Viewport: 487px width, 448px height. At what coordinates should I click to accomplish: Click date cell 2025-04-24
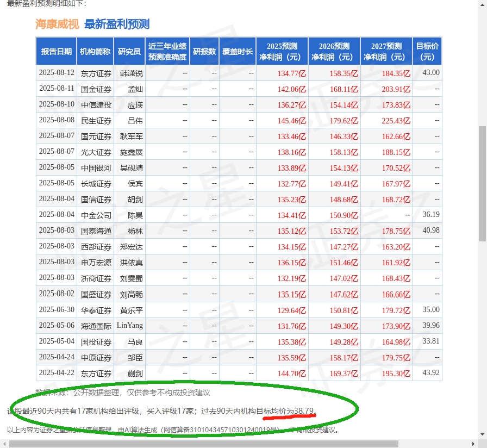[57, 357]
